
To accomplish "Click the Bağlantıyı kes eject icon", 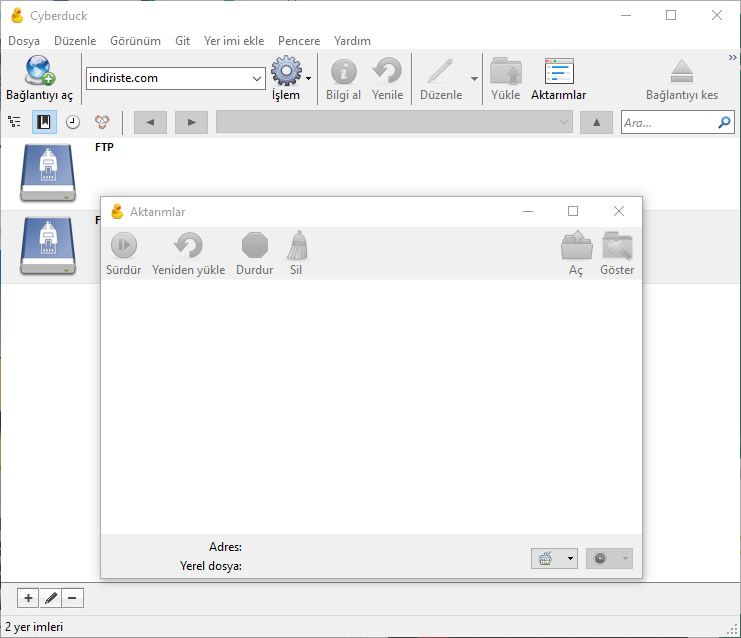I will point(681,71).
